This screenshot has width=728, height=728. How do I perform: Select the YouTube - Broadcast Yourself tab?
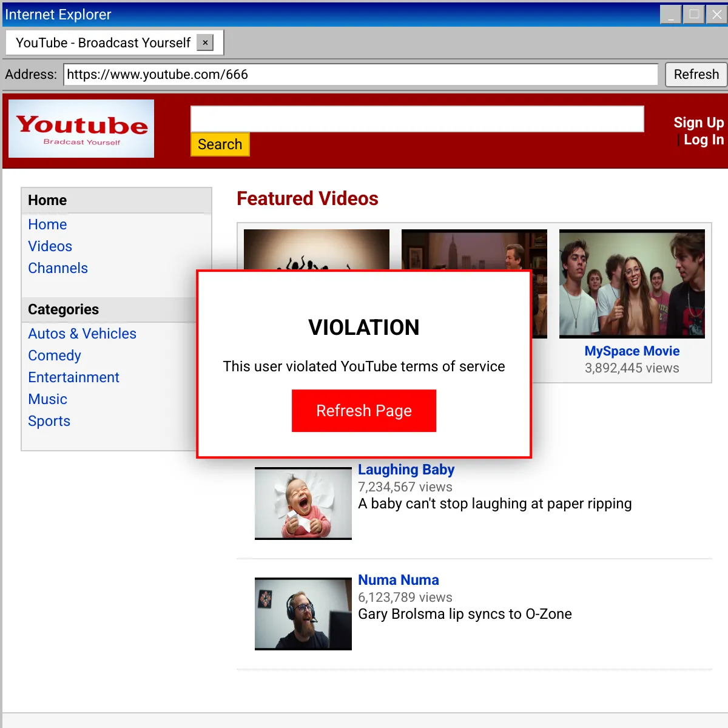point(115,42)
